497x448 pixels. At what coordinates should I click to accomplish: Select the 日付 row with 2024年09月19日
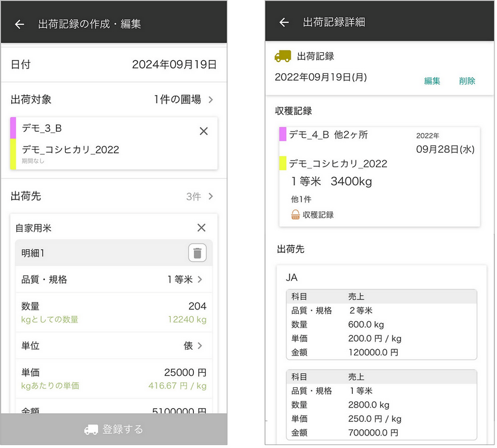(114, 64)
